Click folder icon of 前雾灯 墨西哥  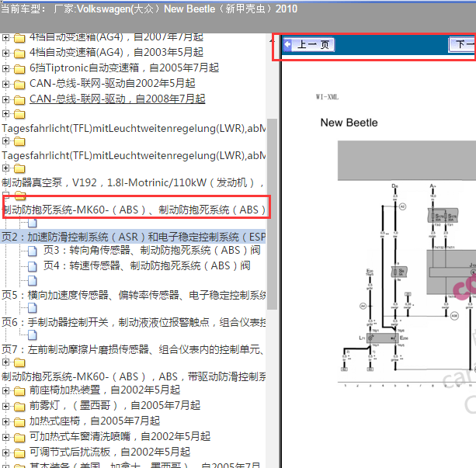19,407
